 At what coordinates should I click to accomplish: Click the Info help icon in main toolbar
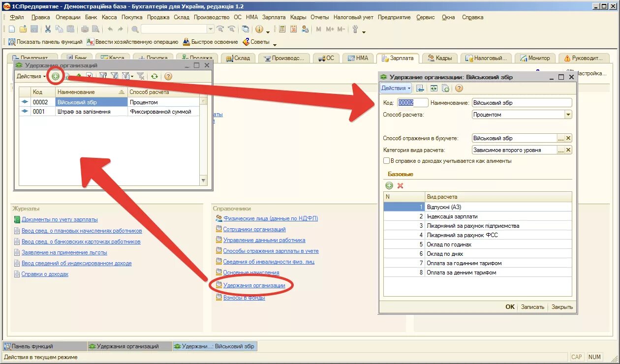point(259,29)
